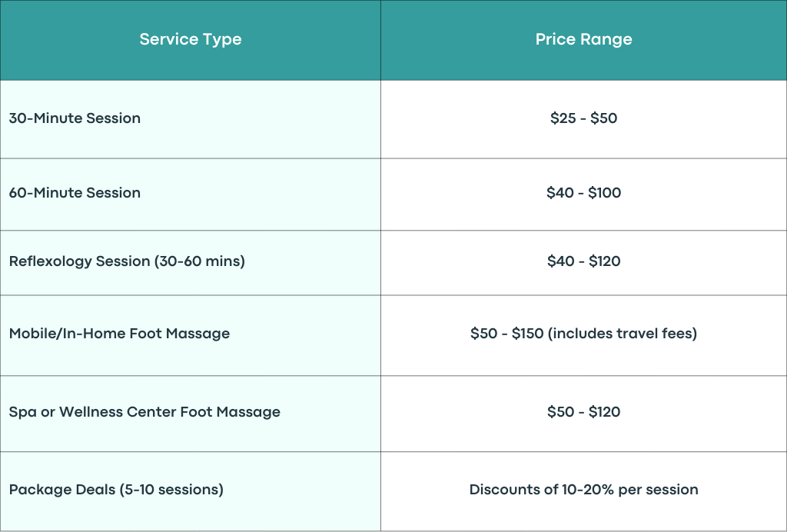Viewport: 787px width, 532px height.
Task: Click the word Reflexology
Action: pos(50,262)
